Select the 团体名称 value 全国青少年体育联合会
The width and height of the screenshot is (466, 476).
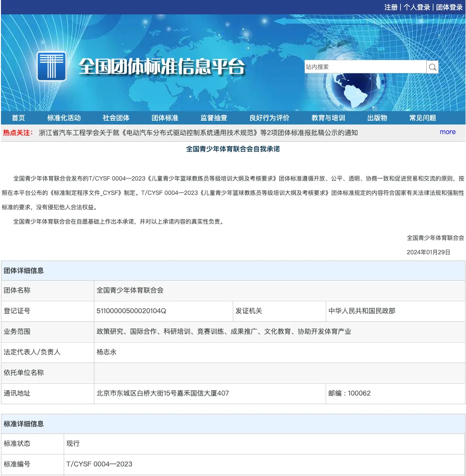pos(130,290)
